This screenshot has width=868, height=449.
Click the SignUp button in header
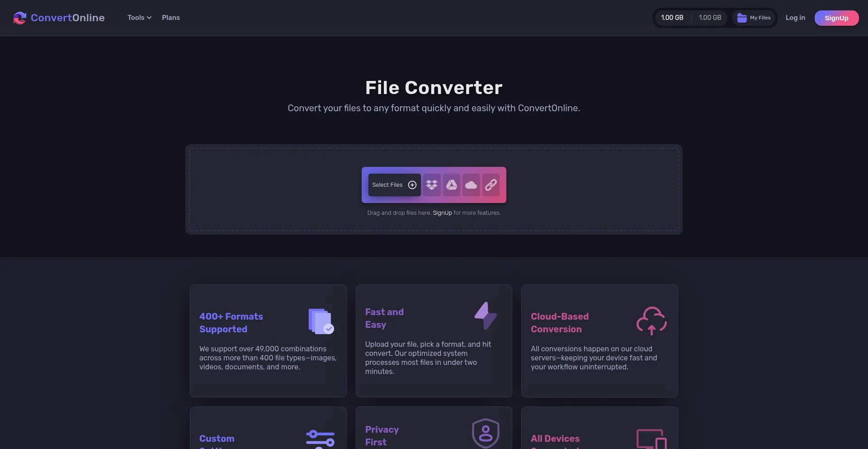point(836,18)
